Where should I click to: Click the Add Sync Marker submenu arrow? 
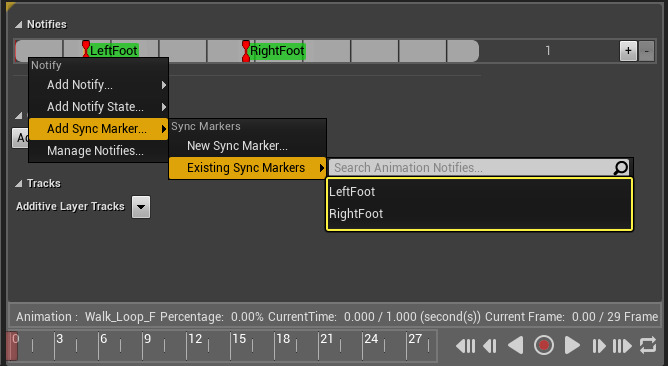(x=164, y=129)
